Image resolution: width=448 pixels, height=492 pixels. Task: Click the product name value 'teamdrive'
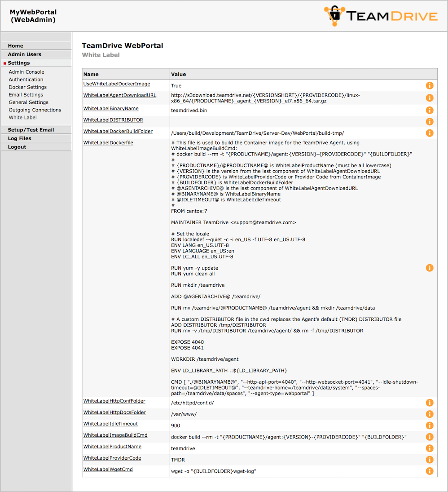point(183,448)
